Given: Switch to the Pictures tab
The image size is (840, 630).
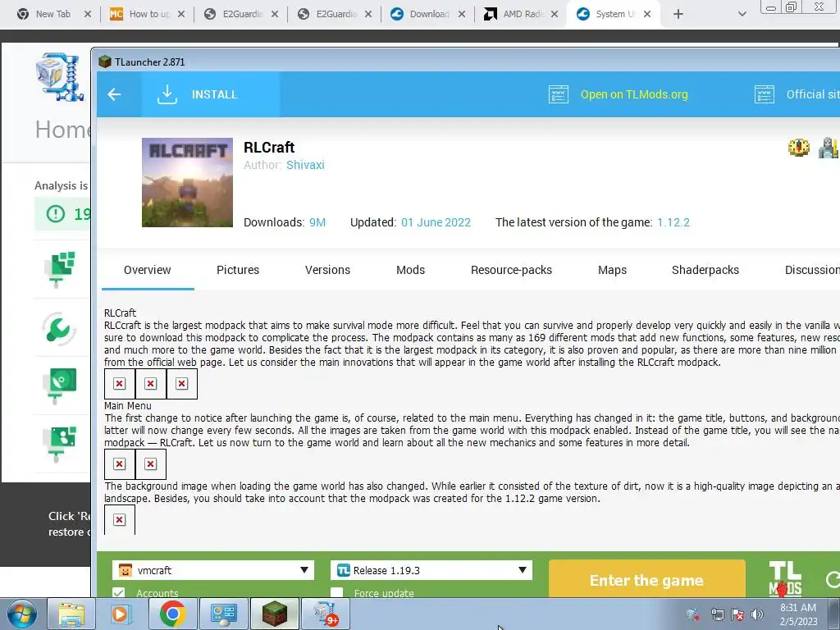Looking at the screenshot, I should (238, 270).
